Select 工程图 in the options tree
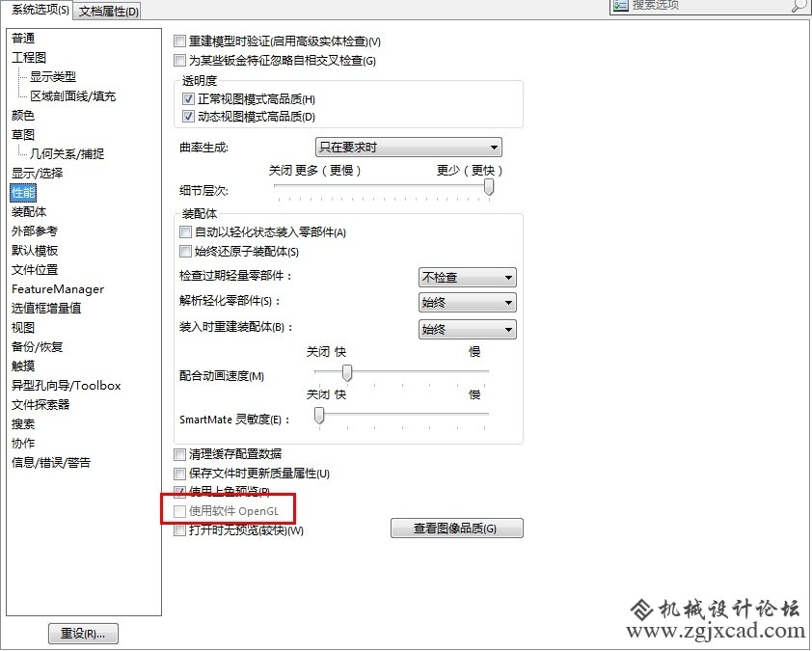 [x=29, y=58]
